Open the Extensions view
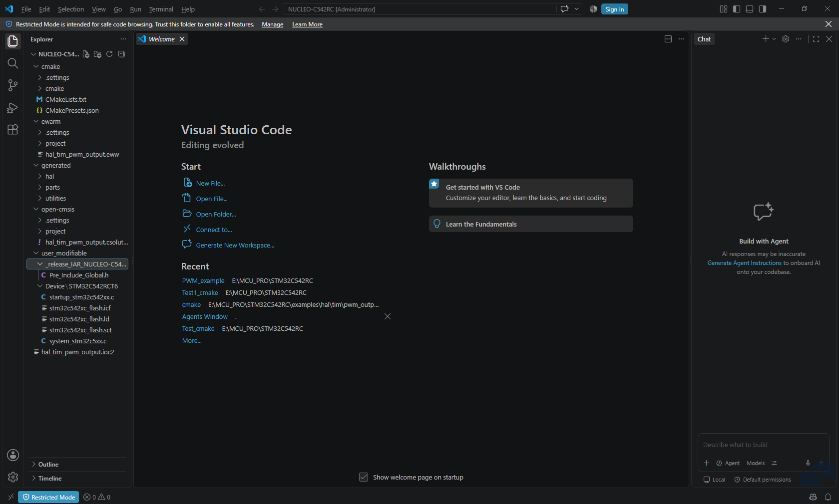This screenshot has width=839, height=504. point(13,129)
